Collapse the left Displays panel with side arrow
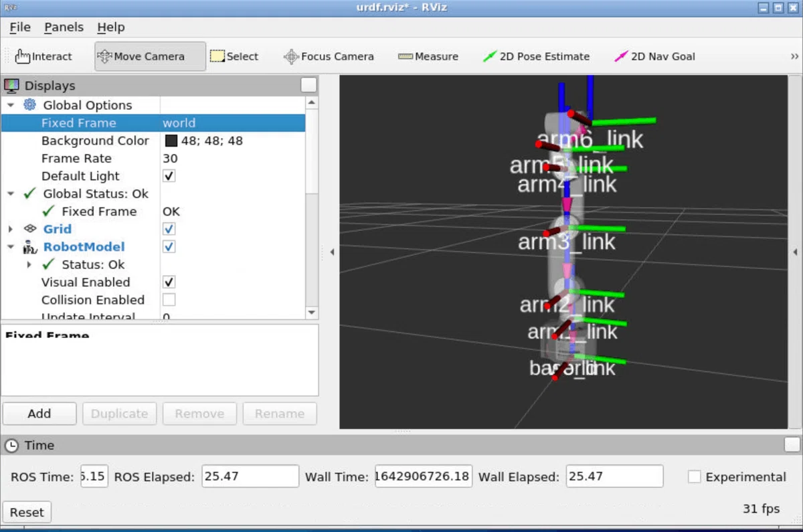The image size is (803, 532). point(333,252)
